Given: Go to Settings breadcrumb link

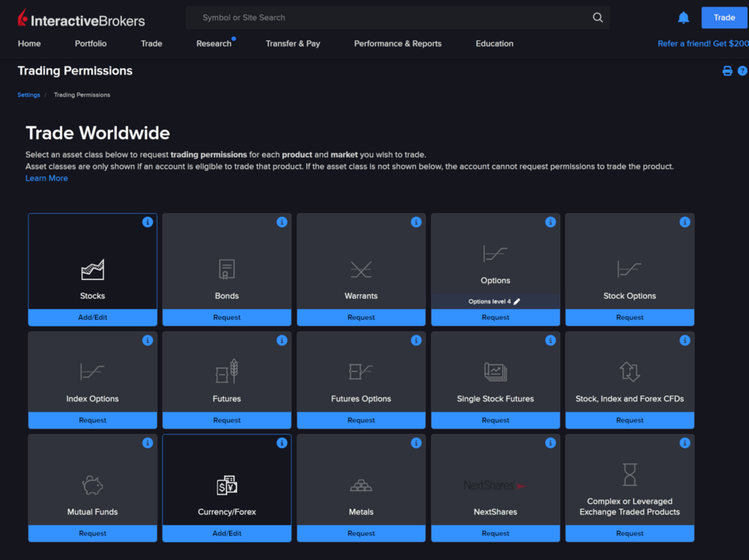Looking at the screenshot, I should [x=28, y=95].
